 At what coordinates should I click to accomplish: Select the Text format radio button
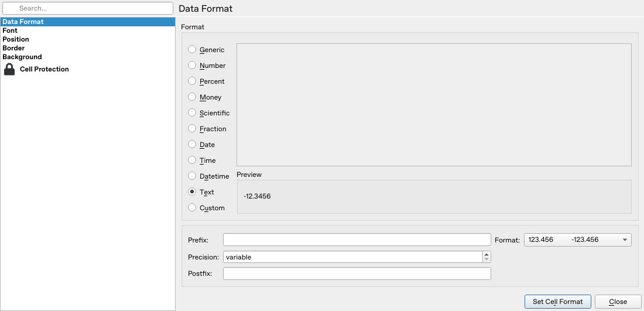point(192,192)
